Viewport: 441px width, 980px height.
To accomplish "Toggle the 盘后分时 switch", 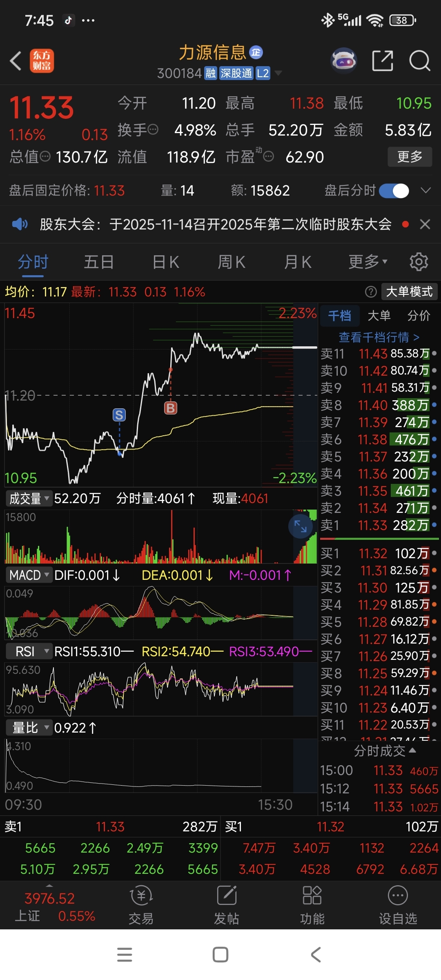I will click(x=394, y=191).
